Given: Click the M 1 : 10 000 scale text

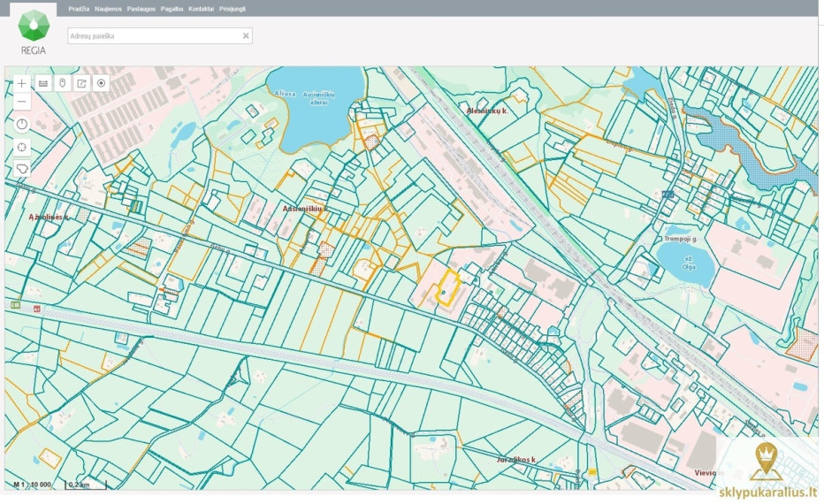Looking at the screenshot, I should coord(32,485).
